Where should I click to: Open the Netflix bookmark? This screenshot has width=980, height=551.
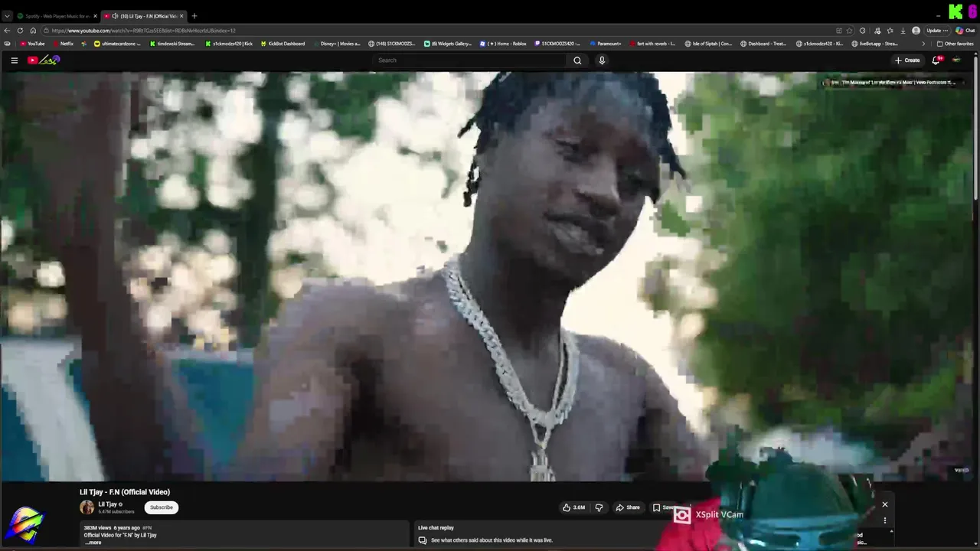click(64, 44)
